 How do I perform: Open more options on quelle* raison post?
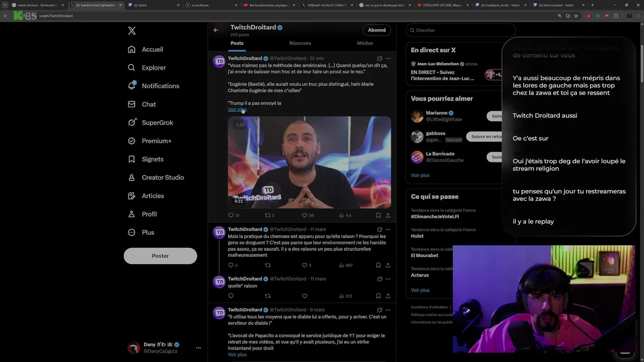[388, 279]
